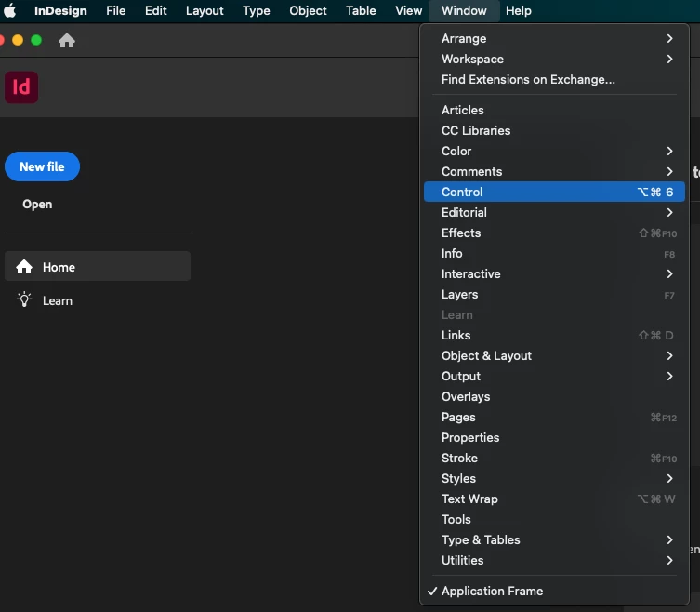Choose the Control menu item
The image size is (700, 612).
click(x=554, y=192)
